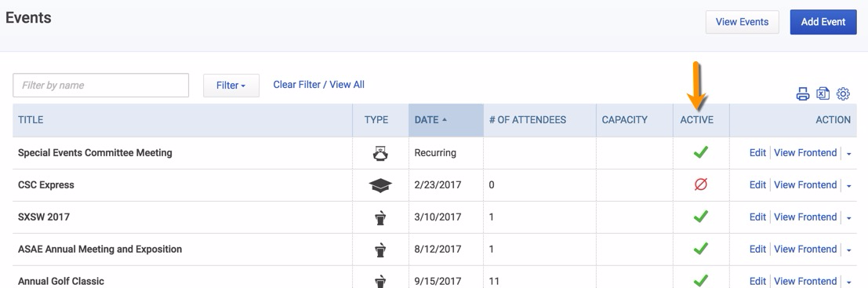
Task: Open the table settings gear icon
Action: 843,93
